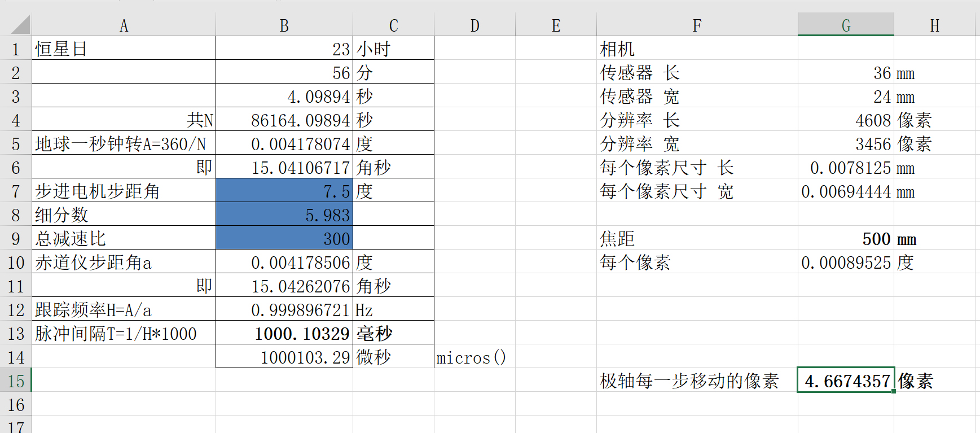Select column E header
980x433 pixels.
tap(556, 25)
